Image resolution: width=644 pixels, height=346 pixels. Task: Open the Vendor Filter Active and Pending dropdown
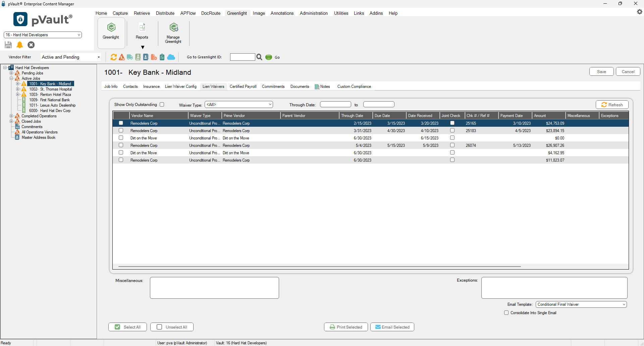coord(71,57)
